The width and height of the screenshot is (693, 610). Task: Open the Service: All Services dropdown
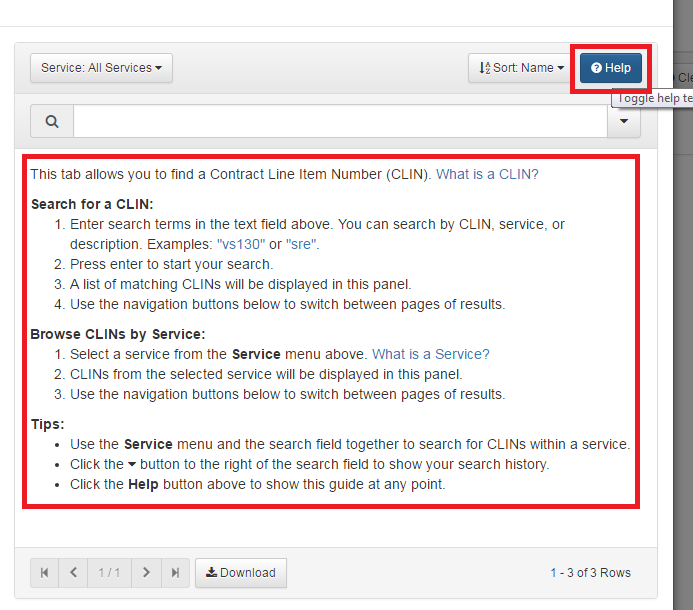coord(101,68)
